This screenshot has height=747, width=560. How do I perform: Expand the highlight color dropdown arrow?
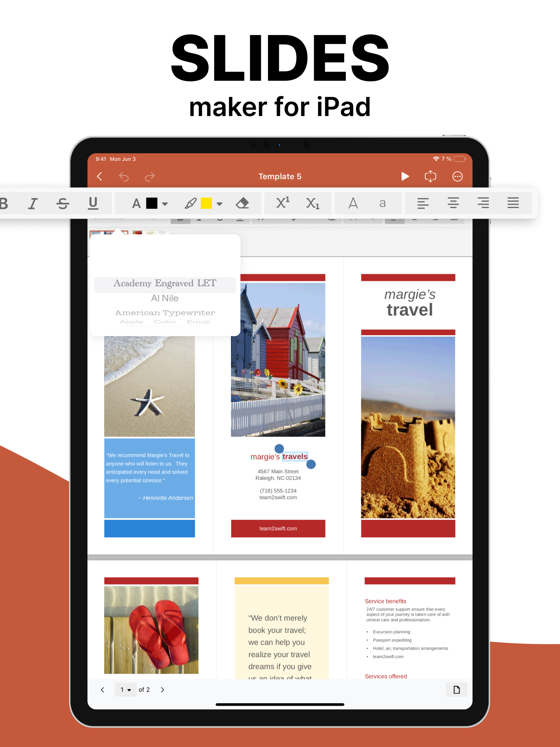[x=220, y=204]
